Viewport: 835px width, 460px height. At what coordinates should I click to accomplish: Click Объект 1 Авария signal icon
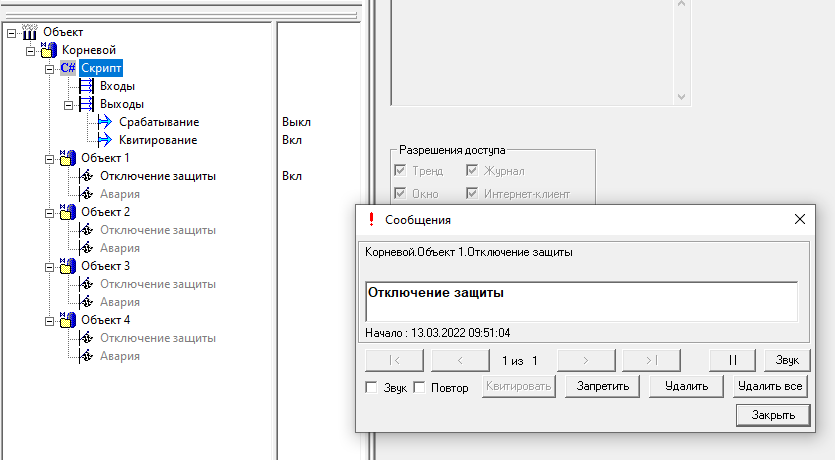86,194
